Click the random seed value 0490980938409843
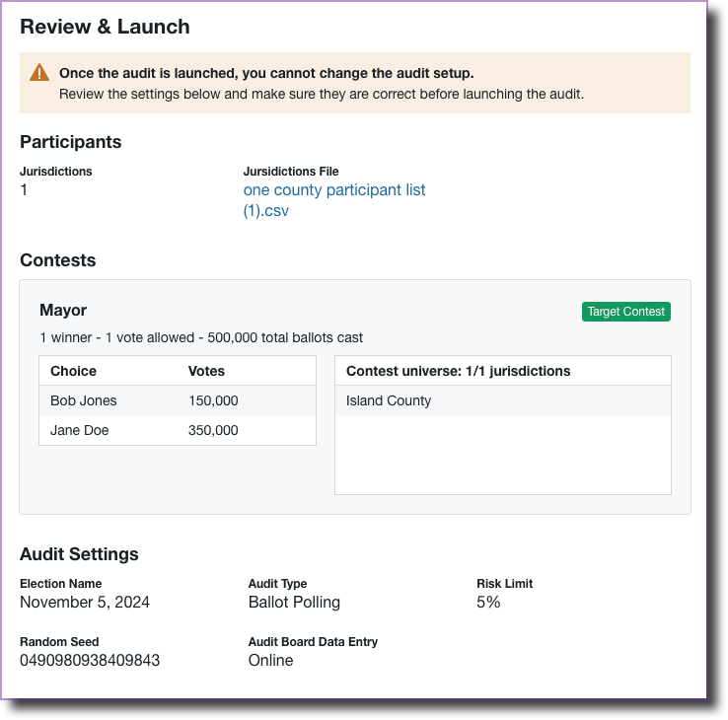The image size is (728, 720). tap(90, 660)
